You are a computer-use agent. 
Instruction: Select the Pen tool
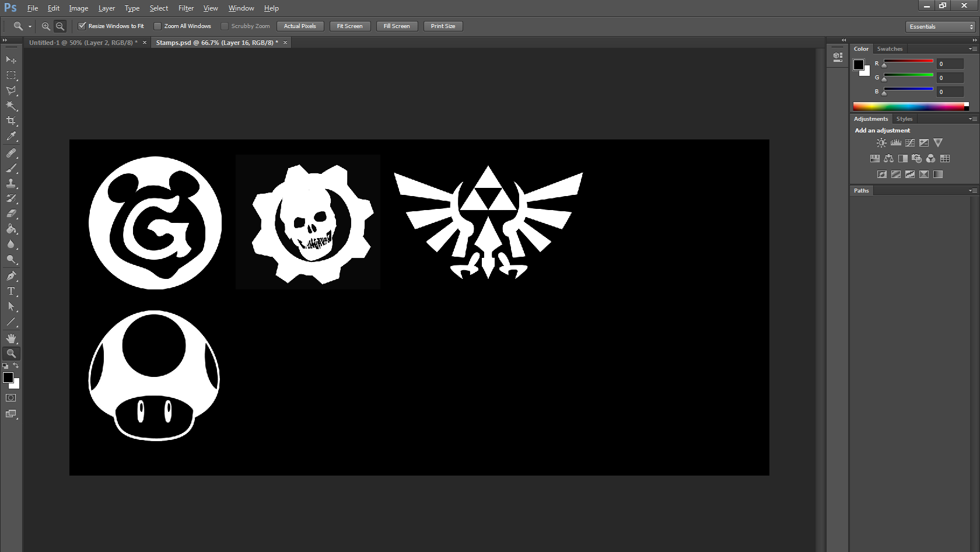[11, 276]
